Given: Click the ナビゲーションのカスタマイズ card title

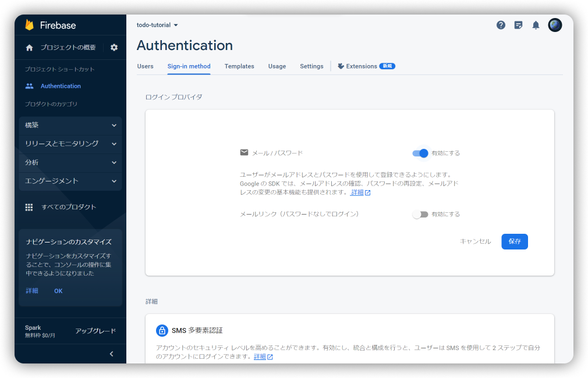Looking at the screenshot, I should [x=69, y=242].
